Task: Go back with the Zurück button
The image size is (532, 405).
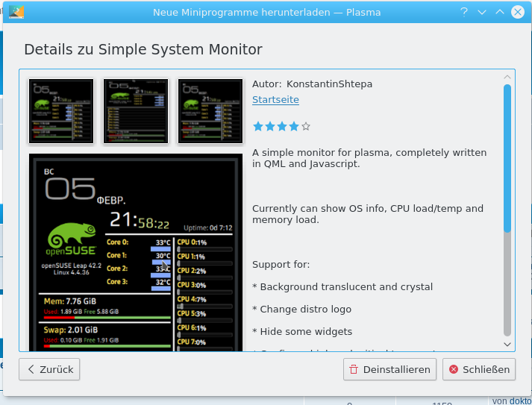Action: click(49, 369)
